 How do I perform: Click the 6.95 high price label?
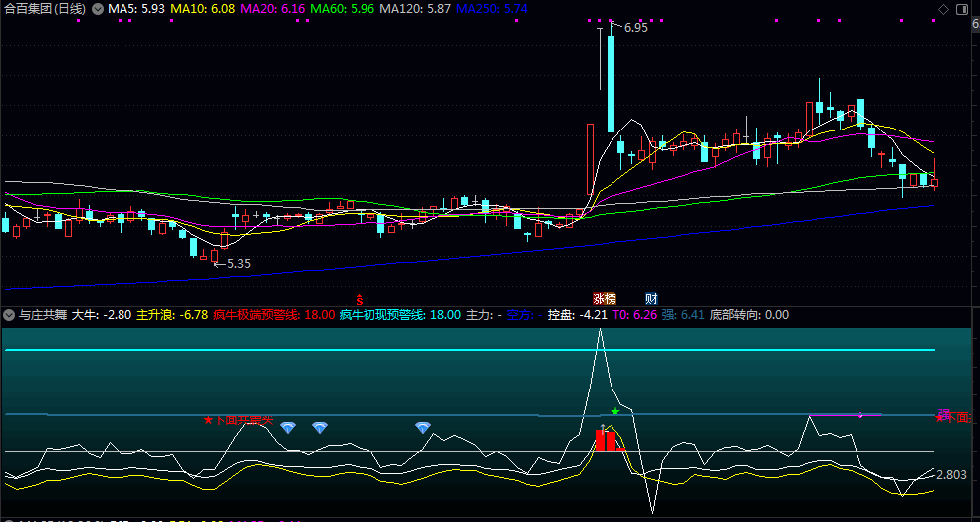click(635, 28)
